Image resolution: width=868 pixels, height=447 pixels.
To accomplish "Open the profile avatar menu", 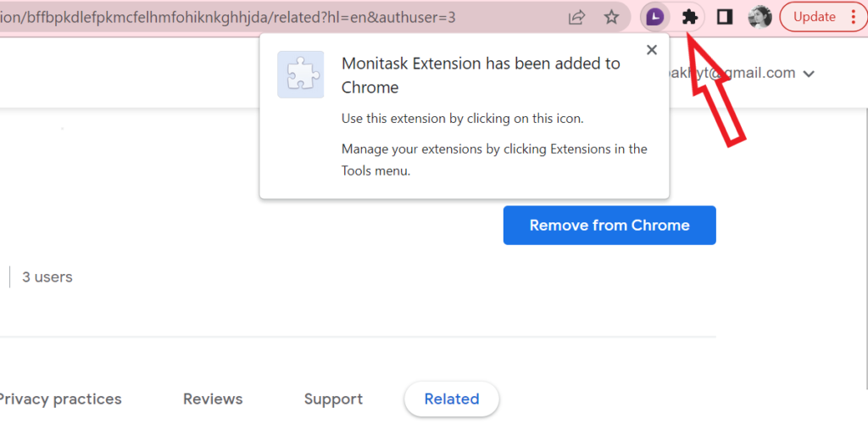I will click(759, 17).
